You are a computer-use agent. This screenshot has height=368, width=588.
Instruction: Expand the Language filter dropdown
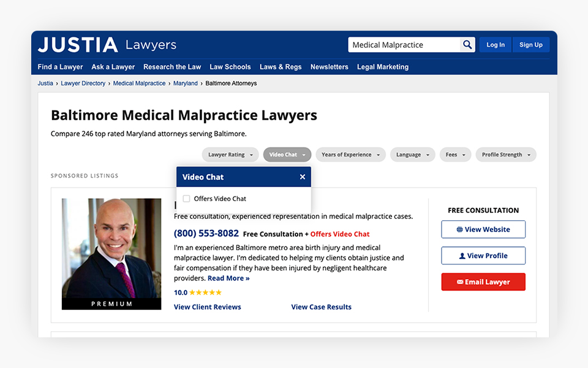(x=412, y=155)
